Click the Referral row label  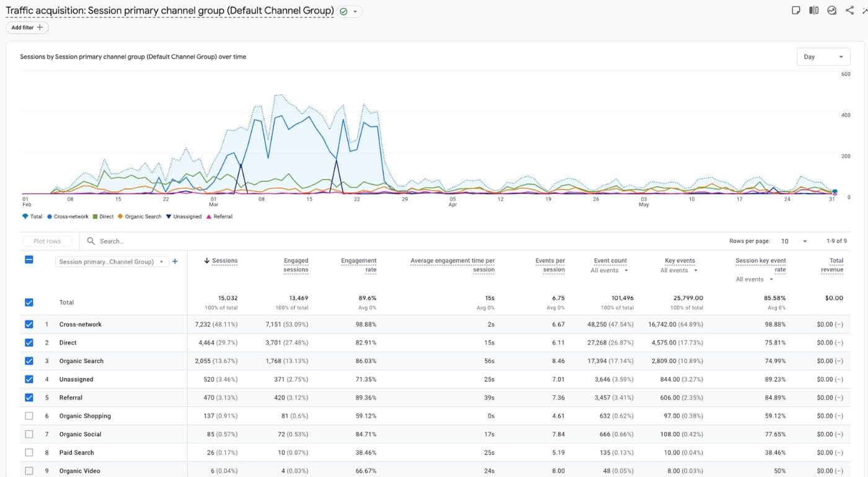71,398
